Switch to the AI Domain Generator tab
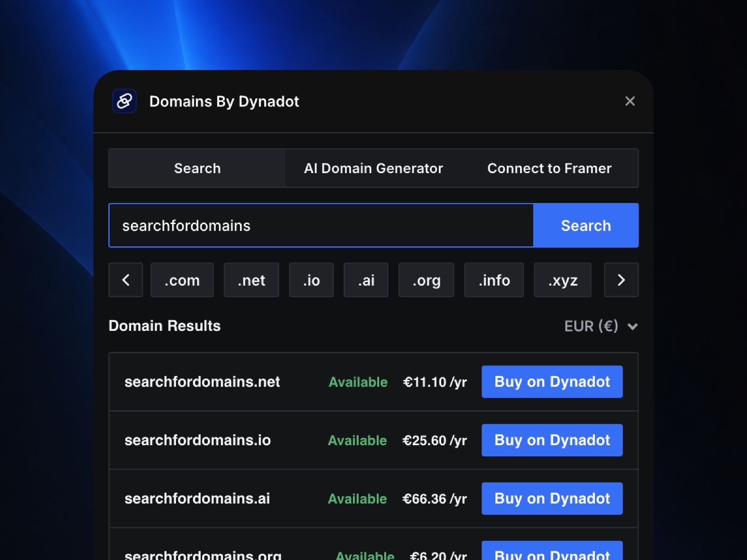Screen dimensions: 747x560 tap(373, 168)
